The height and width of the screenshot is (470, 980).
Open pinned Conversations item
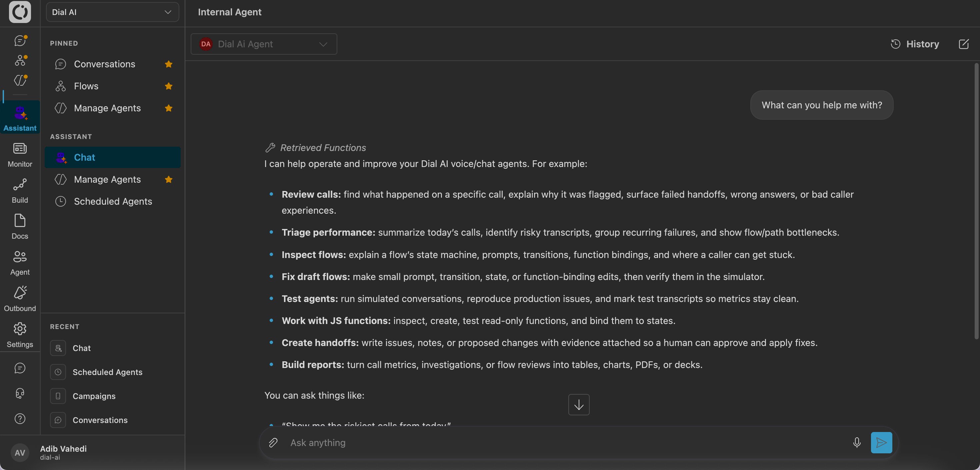tap(113, 64)
